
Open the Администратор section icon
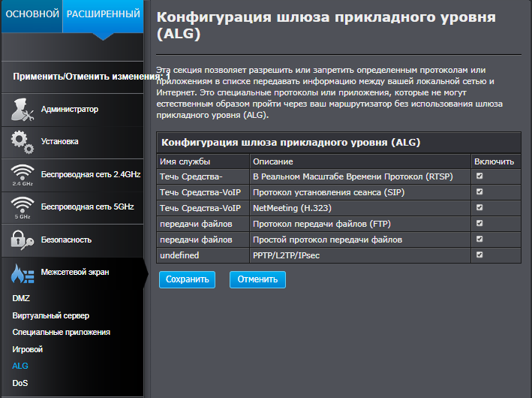pyautogui.click(x=23, y=110)
